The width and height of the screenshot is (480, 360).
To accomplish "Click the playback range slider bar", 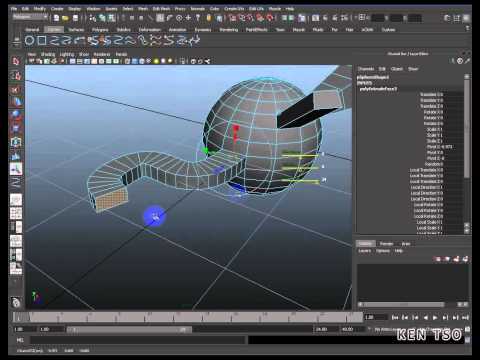I will click(129, 329).
